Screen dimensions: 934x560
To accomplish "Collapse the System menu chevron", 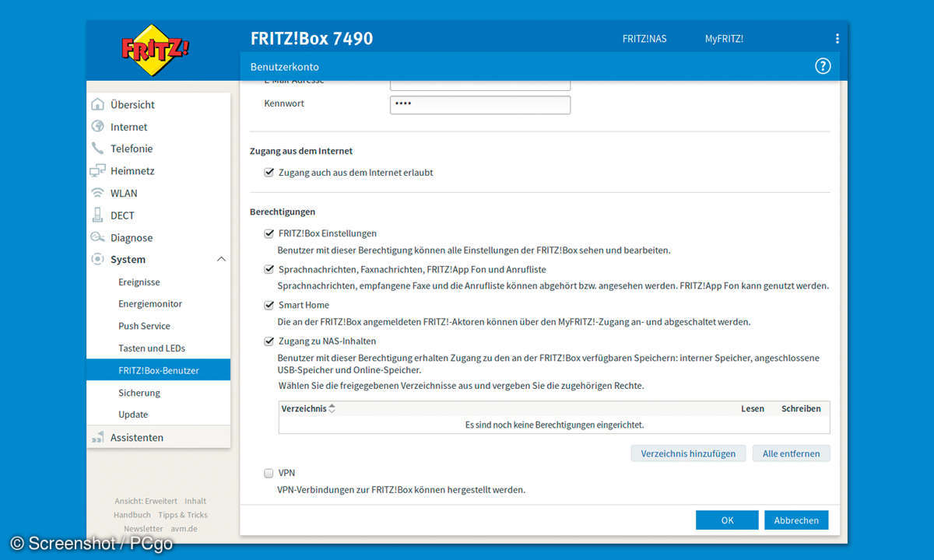I will (x=221, y=259).
